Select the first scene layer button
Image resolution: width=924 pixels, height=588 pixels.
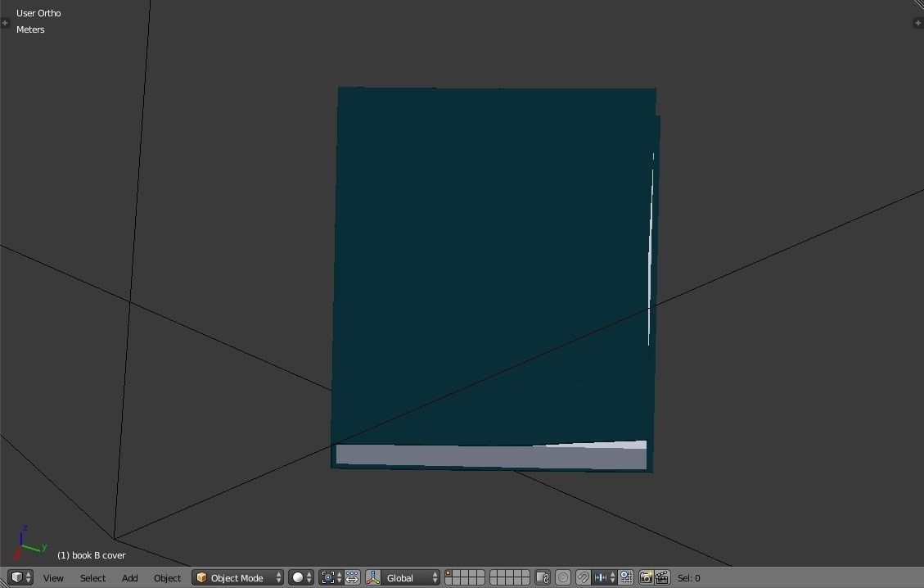(448, 573)
